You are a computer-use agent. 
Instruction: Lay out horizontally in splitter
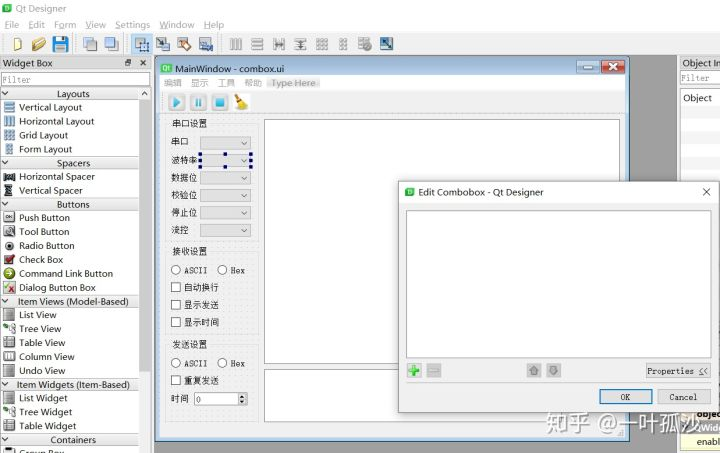(x=279, y=44)
